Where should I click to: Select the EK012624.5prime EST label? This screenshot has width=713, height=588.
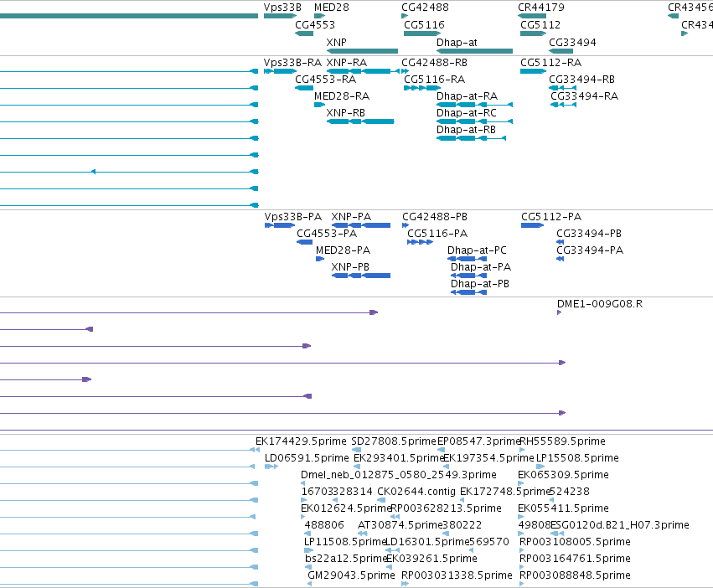click(347, 508)
